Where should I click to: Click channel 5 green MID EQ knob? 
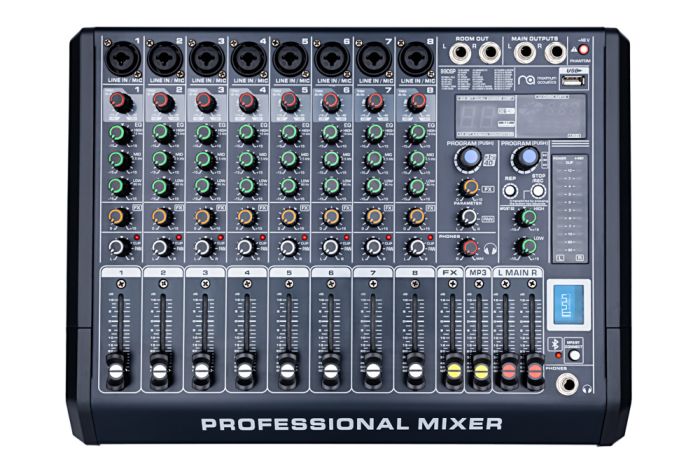click(286, 158)
